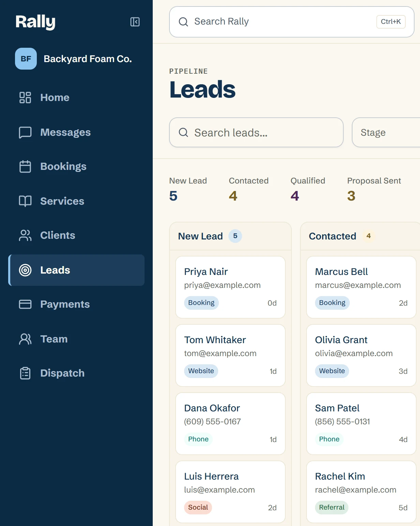
Task: Open the Dispatch section
Action: (76, 373)
